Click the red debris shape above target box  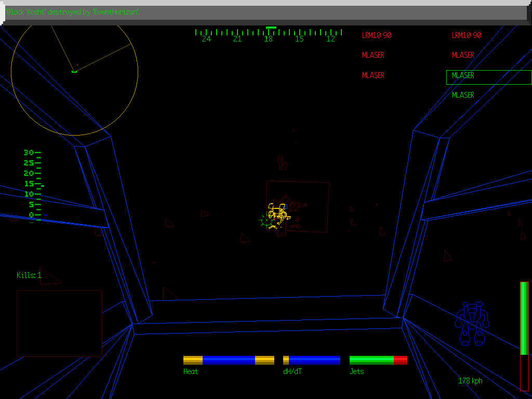[282, 163]
